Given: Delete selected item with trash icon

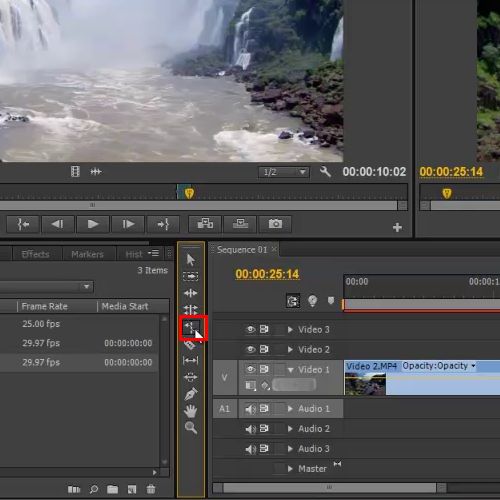Looking at the screenshot, I should click(x=151, y=489).
